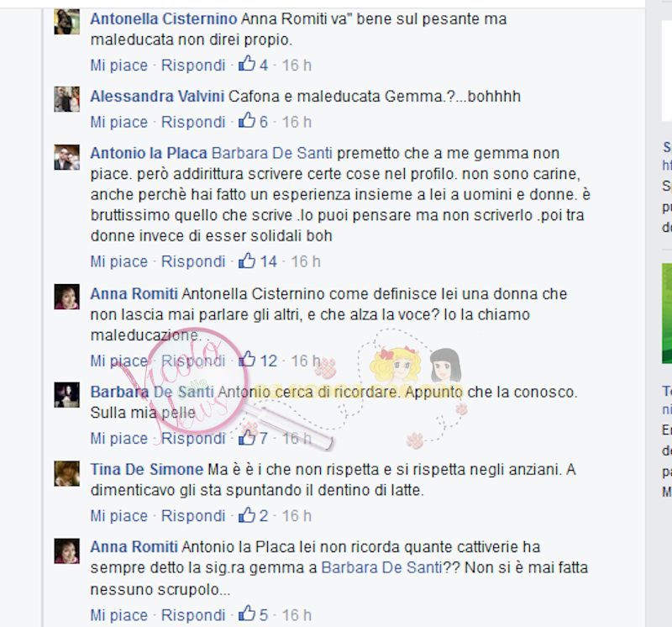Click tagged Barbara De Santi in Antonio's comment

[272, 153]
